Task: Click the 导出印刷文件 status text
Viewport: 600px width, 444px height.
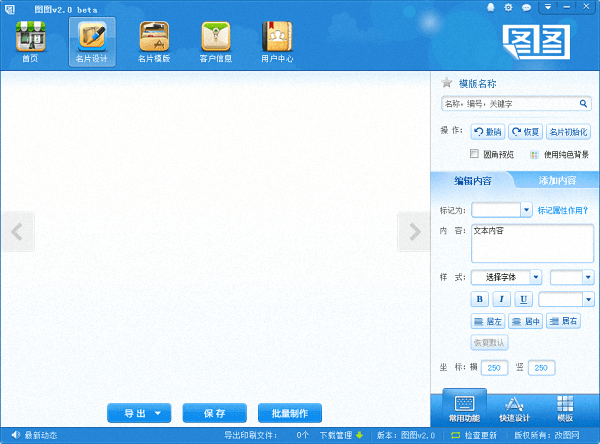Action: point(250,435)
